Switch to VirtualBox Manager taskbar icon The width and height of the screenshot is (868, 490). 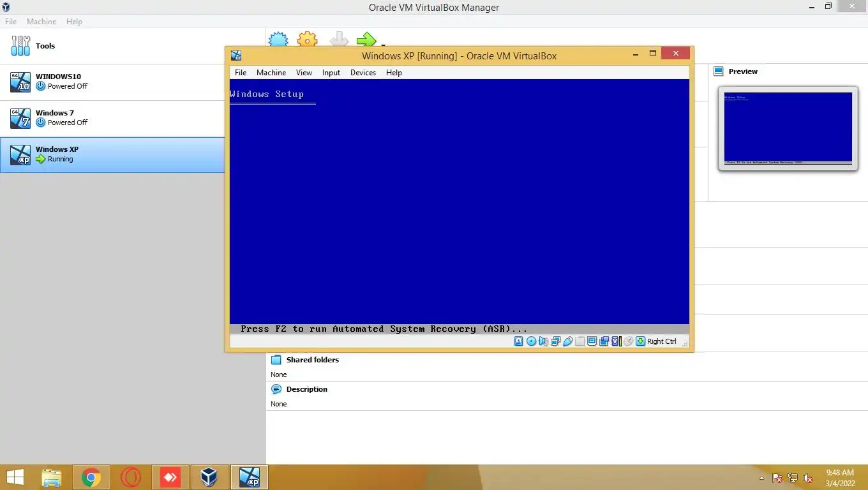click(x=209, y=477)
